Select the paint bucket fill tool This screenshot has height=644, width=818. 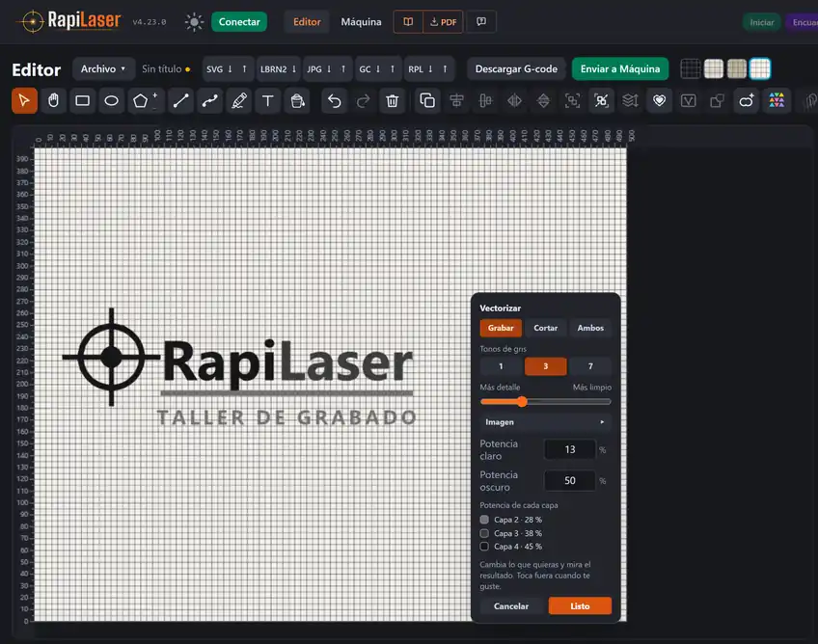tap(297, 100)
